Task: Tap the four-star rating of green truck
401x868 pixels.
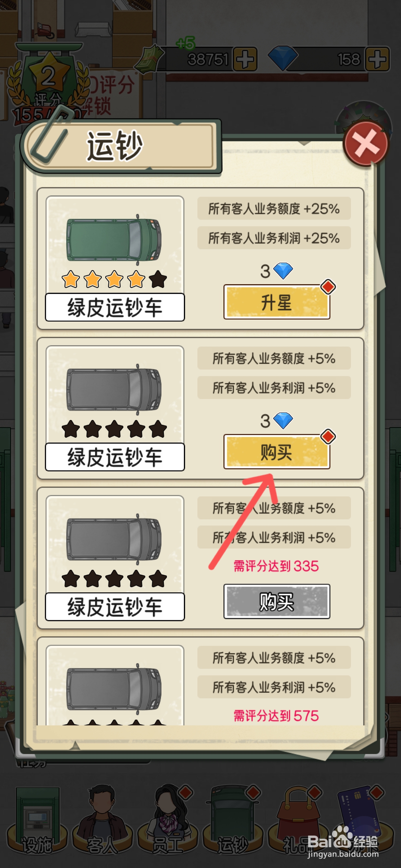Action: (x=114, y=279)
